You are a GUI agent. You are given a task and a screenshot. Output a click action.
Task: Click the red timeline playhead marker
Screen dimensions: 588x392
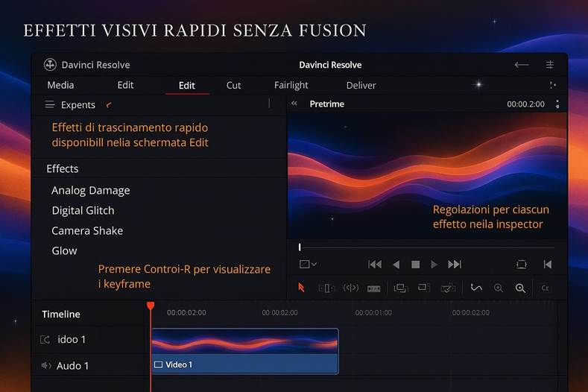pyautogui.click(x=151, y=306)
